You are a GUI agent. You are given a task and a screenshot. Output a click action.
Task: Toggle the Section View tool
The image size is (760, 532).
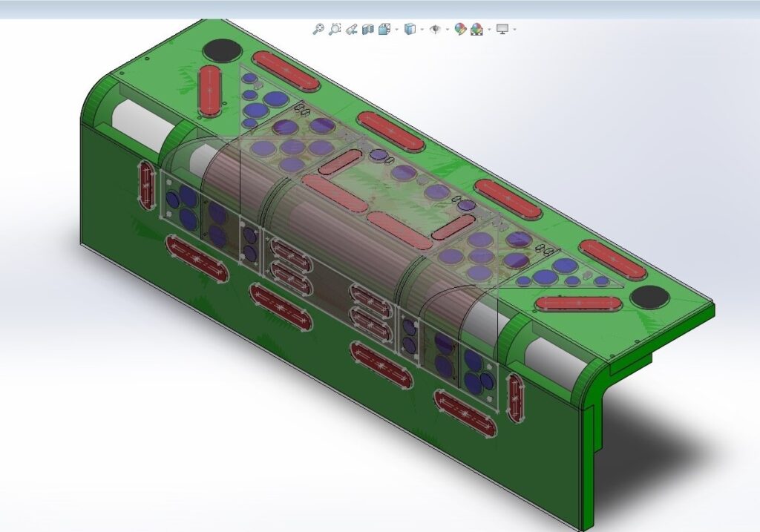point(368,29)
